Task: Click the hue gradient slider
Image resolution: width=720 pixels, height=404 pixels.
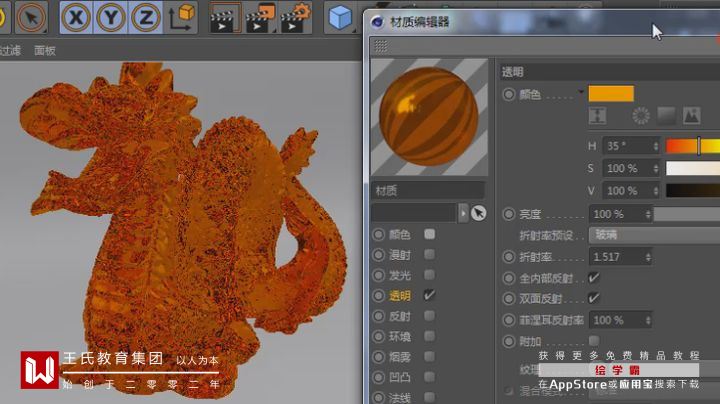Action: coord(693,146)
